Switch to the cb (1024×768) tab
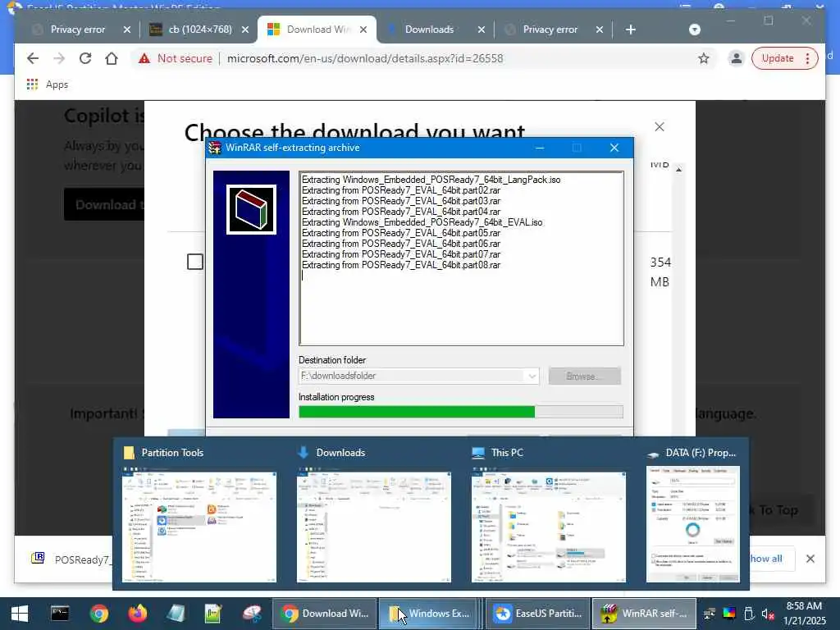Image resolution: width=840 pixels, height=630 pixels. click(199, 30)
